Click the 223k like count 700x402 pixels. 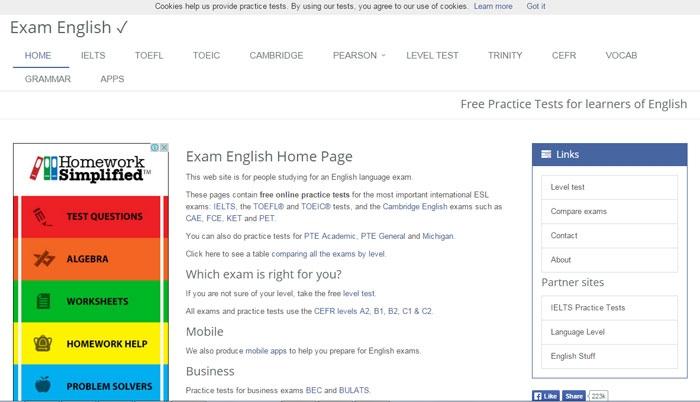(x=598, y=396)
